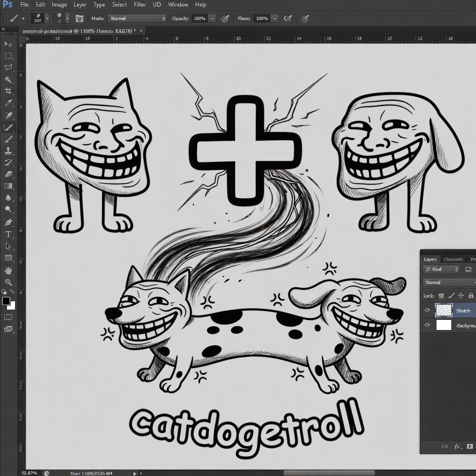
Task: Click the pixel layer filter icon
Action: 469,269
